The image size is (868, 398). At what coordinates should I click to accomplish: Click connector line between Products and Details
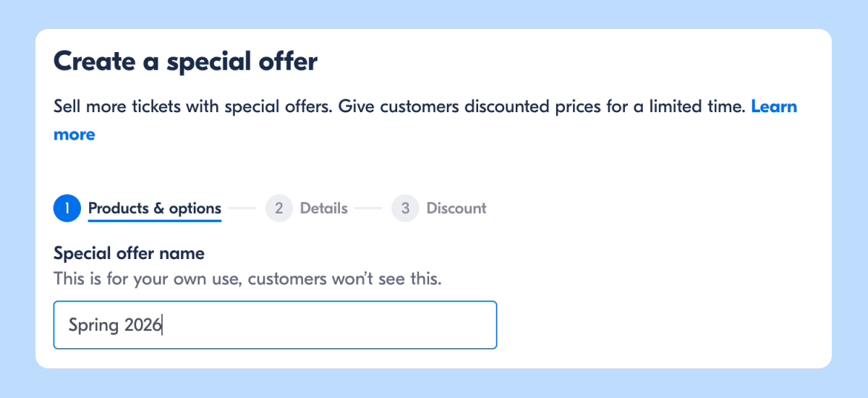242,208
